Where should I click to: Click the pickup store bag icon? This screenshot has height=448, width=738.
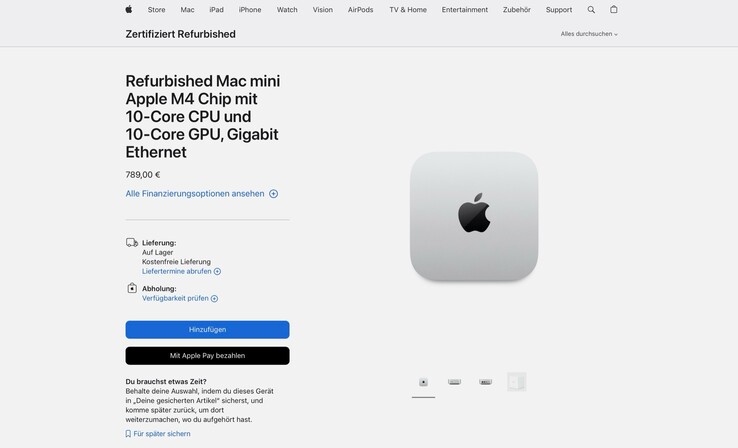tap(132, 288)
